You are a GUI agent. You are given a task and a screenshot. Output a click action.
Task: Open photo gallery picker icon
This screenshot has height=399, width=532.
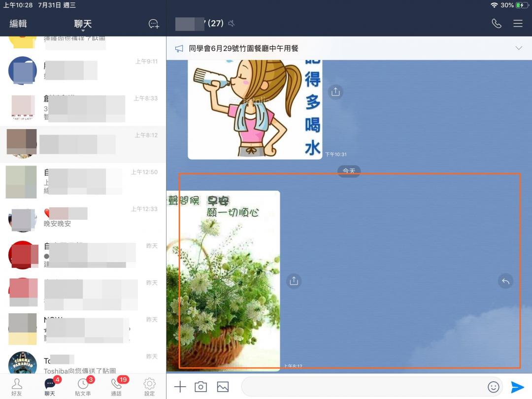pos(223,387)
